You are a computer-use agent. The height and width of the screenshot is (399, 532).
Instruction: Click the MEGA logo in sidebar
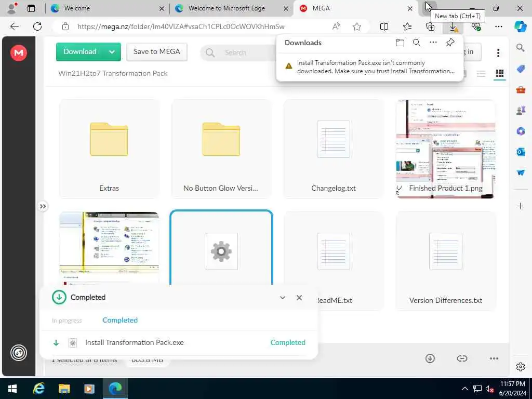tap(19, 53)
